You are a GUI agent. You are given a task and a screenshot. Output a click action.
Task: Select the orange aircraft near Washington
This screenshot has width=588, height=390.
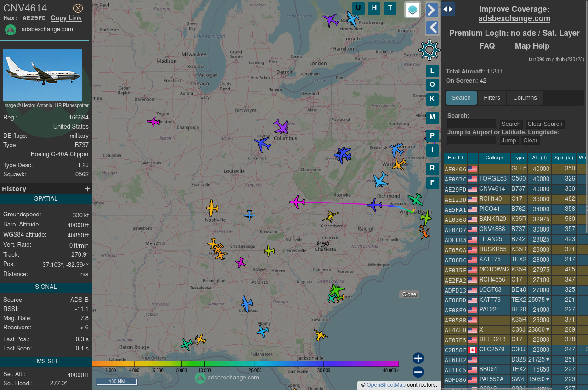[x=399, y=164]
